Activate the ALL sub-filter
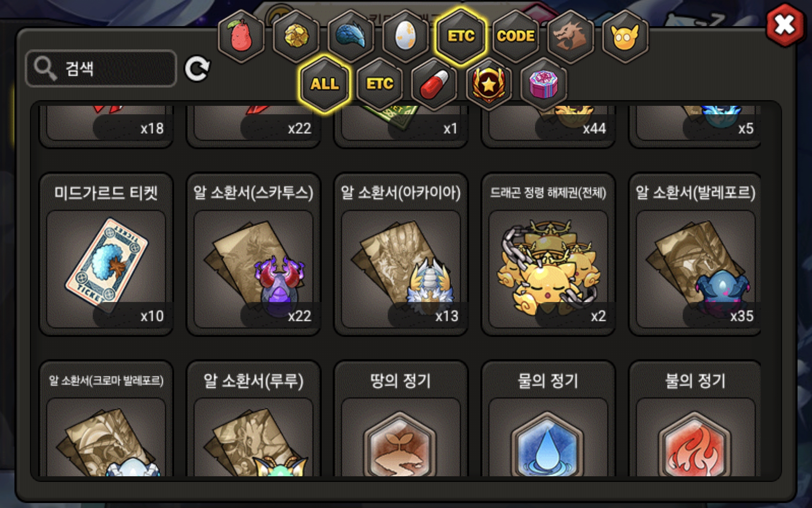Image resolution: width=812 pixels, height=508 pixels. point(325,84)
